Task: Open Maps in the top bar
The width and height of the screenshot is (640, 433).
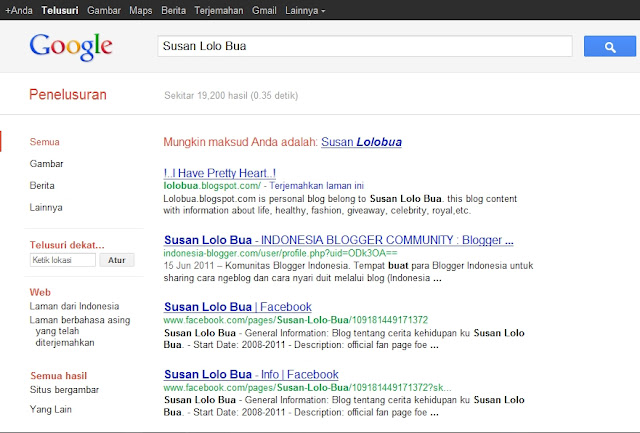Action: tap(140, 10)
